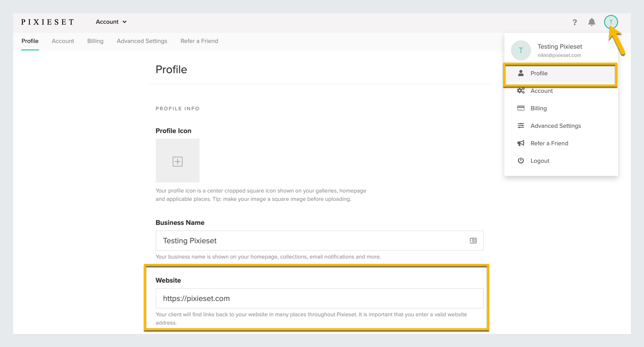The image size is (644, 347).
Task: Click the Pixieset logo
Action: click(x=48, y=22)
